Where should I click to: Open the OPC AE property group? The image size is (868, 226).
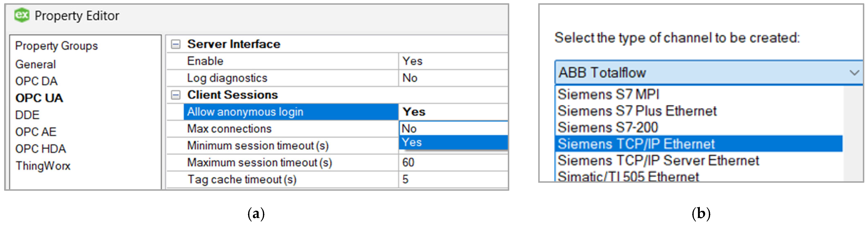[x=36, y=131]
